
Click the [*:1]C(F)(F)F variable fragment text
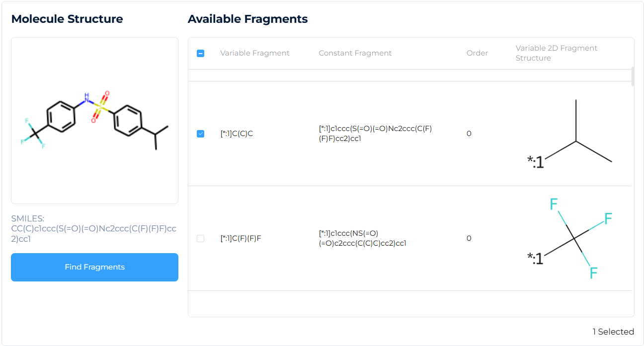pos(241,238)
